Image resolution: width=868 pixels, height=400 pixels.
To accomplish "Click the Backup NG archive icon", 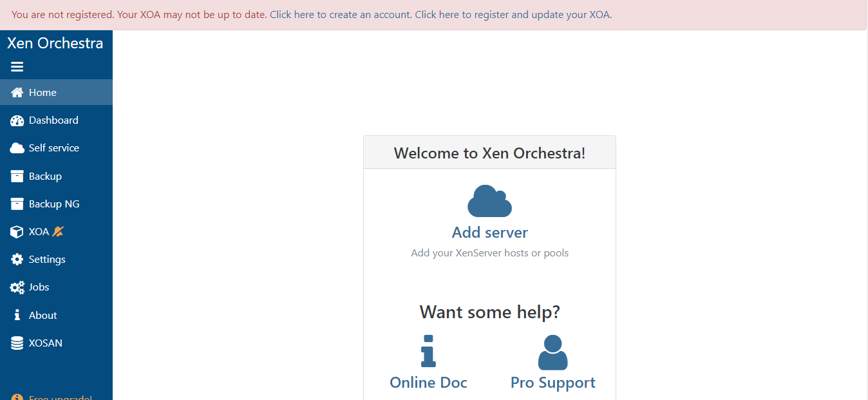I will click(x=17, y=204).
